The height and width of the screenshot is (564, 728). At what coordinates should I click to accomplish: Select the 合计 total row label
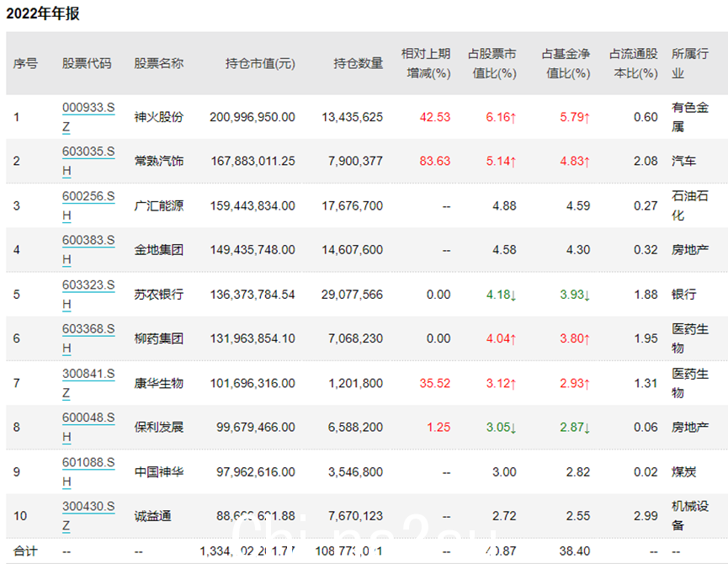[x=25, y=551]
